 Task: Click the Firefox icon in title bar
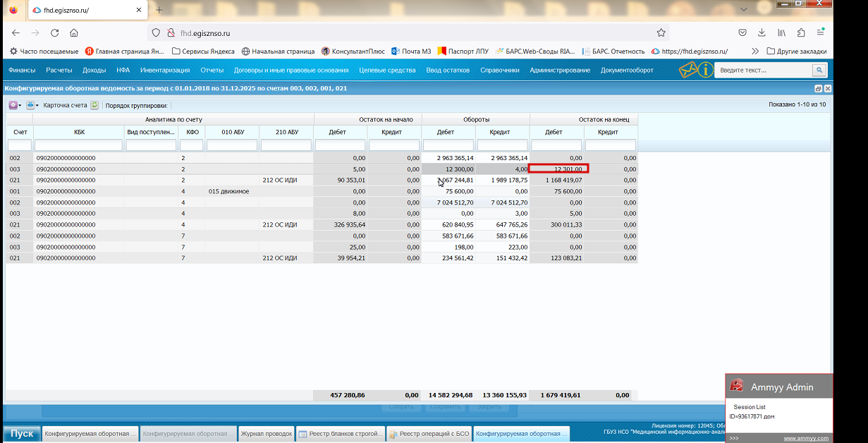tap(13, 10)
